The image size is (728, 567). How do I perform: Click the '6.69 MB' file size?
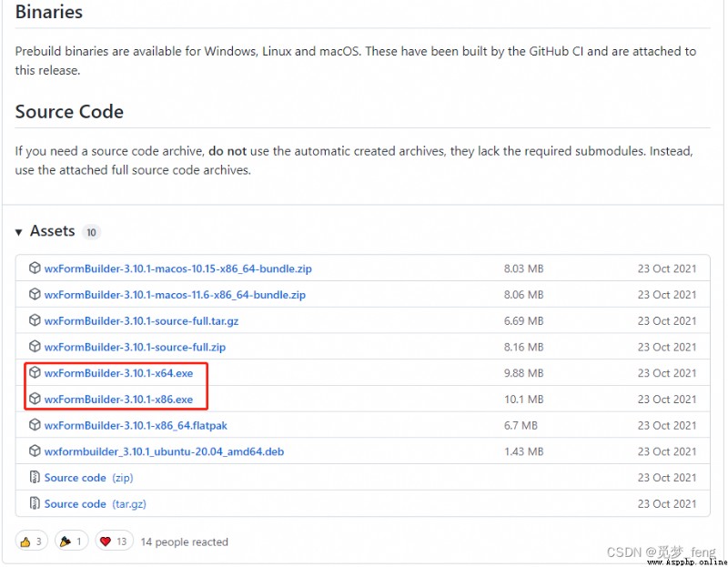(x=524, y=321)
